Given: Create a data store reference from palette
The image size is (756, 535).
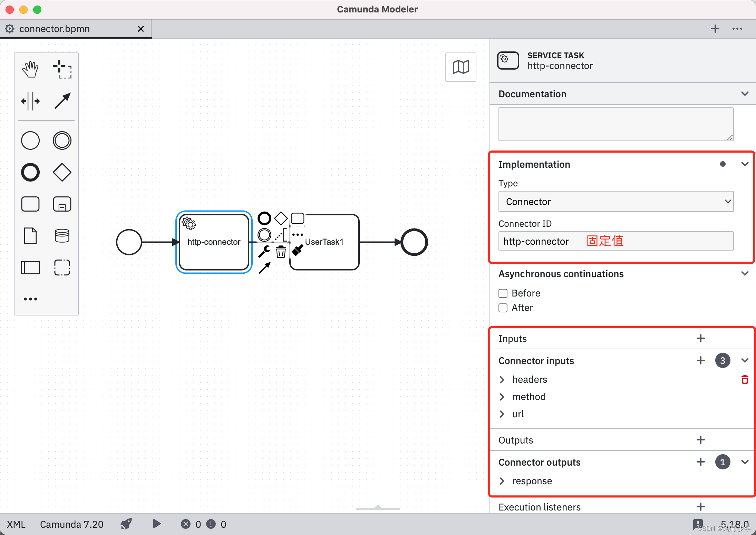Looking at the screenshot, I should pos(62,236).
